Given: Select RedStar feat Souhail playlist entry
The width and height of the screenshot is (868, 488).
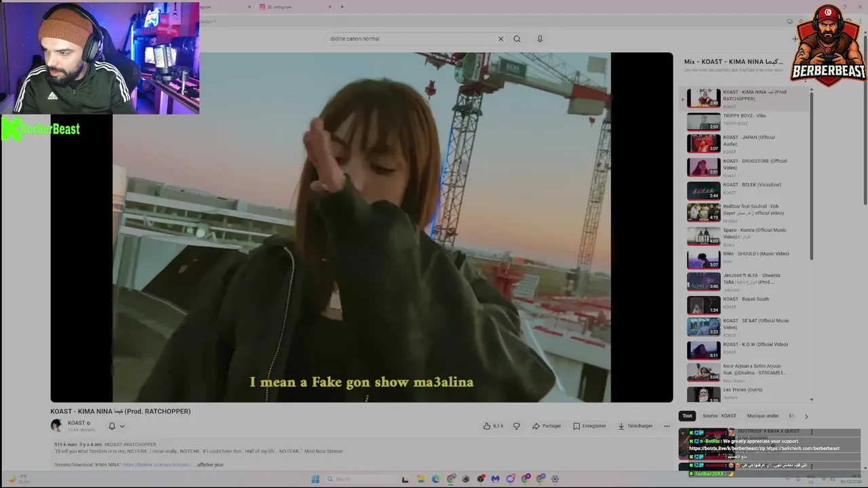Looking at the screenshot, I should 745,213.
